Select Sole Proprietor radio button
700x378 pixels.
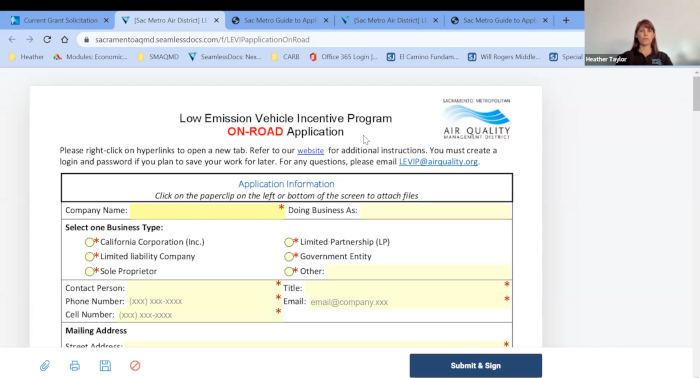coord(89,271)
